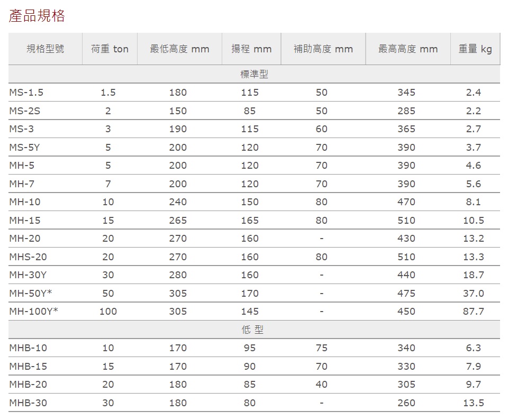Click the MS-5Y model name
The image size is (508, 420).
point(24,148)
